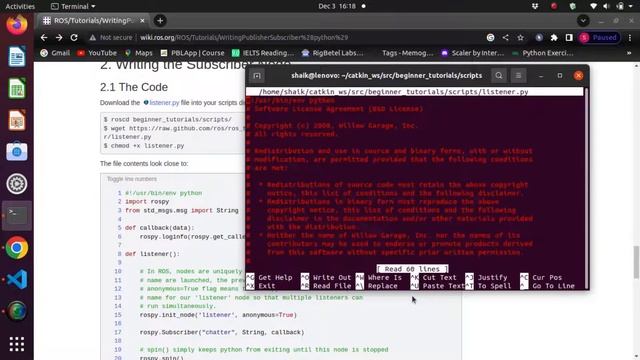Click the Dropbox tray icon
Viewport: 640px width, 360px height.
[535, 6]
